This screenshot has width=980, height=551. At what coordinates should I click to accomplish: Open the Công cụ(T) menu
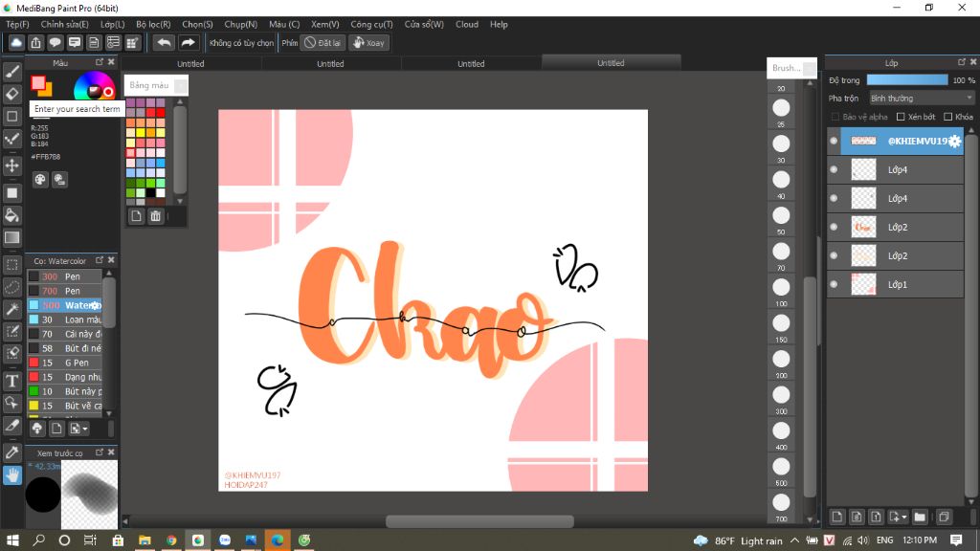pyautogui.click(x=371, y=24)
